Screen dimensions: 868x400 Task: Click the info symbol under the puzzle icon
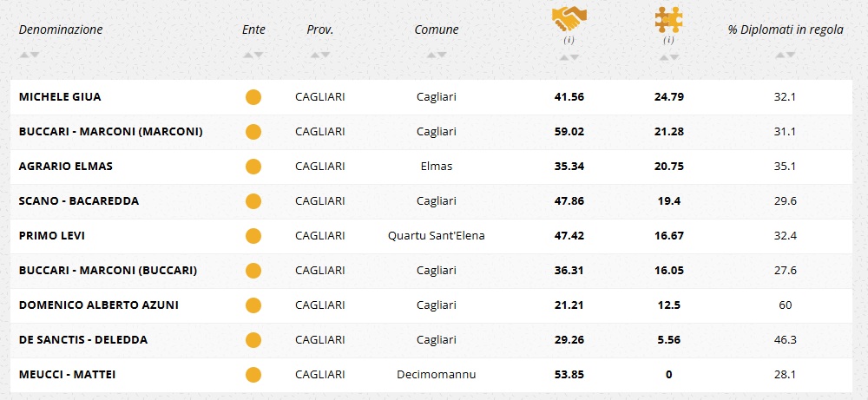point(668,40)
